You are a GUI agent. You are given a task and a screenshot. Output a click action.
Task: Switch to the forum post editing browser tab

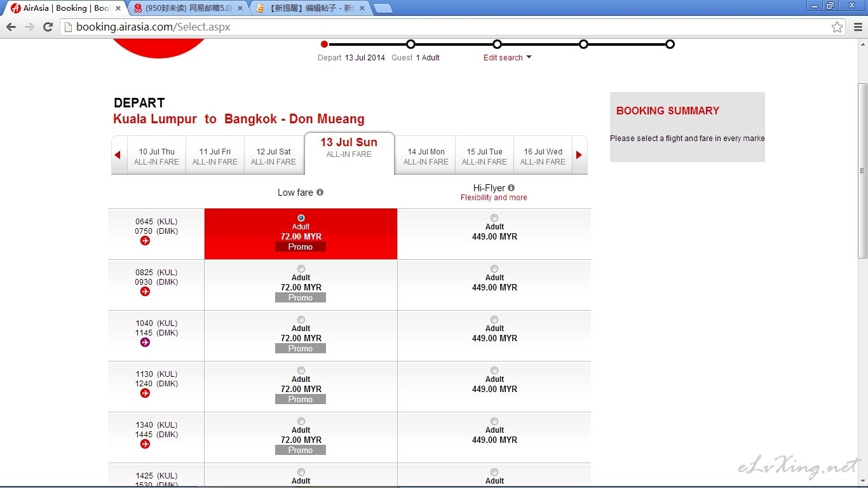point(309,8)
